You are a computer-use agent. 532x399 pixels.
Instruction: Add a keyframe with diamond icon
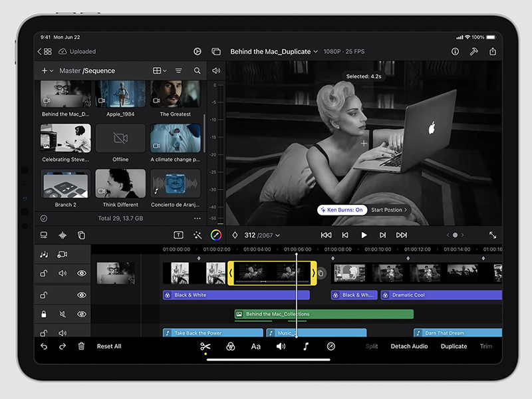click(235, 235)
